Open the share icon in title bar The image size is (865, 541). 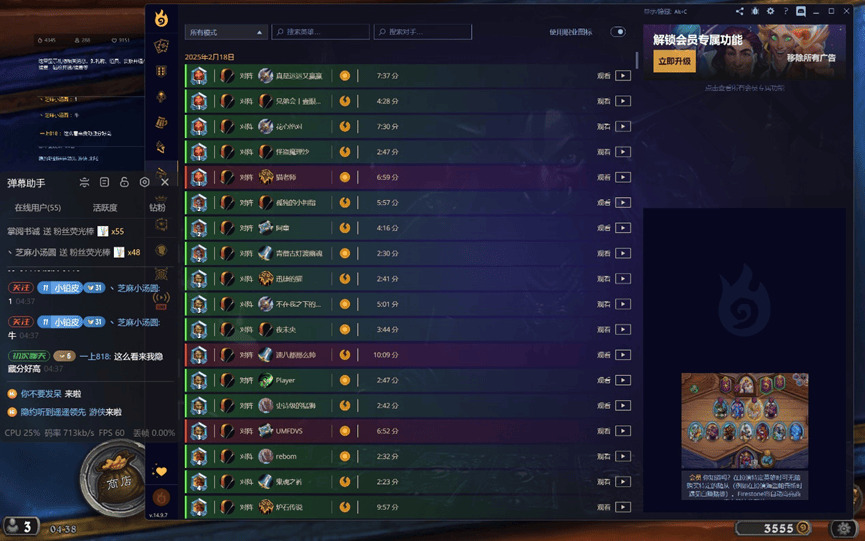[739, 12]
